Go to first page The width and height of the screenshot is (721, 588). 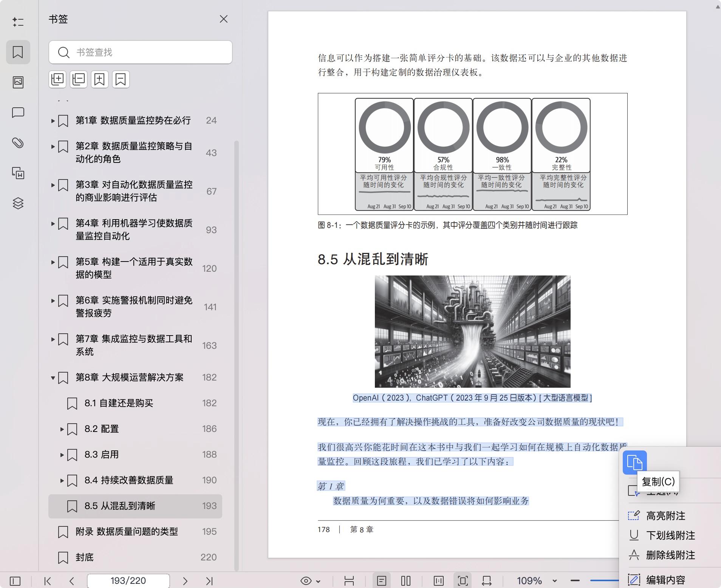pyautogui.click(x=48, y=581)
